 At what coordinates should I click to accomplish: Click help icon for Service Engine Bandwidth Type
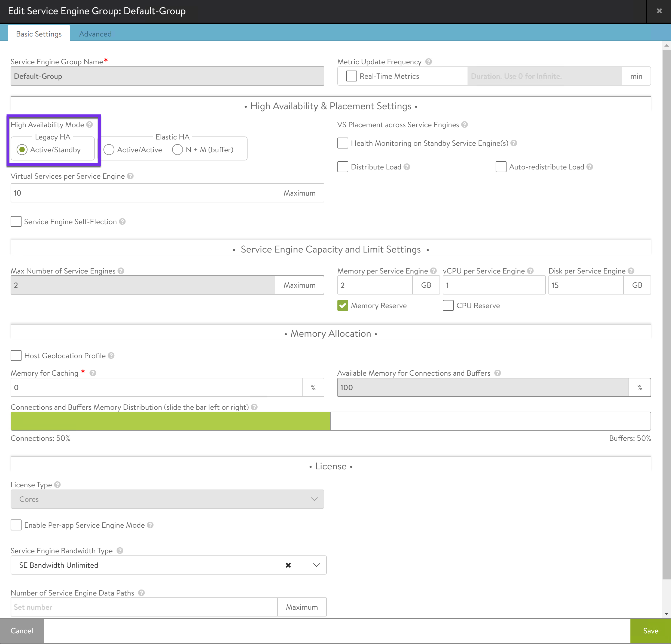click(x=120, y=551)
